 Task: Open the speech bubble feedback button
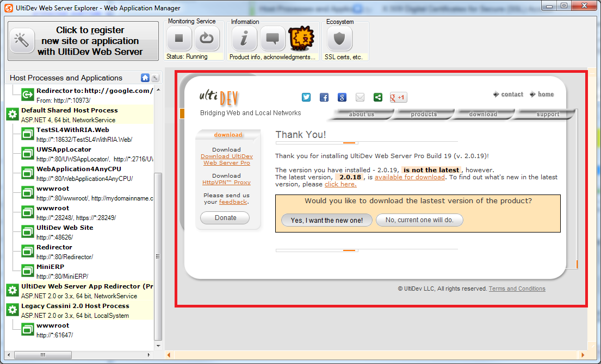(272, 38)
